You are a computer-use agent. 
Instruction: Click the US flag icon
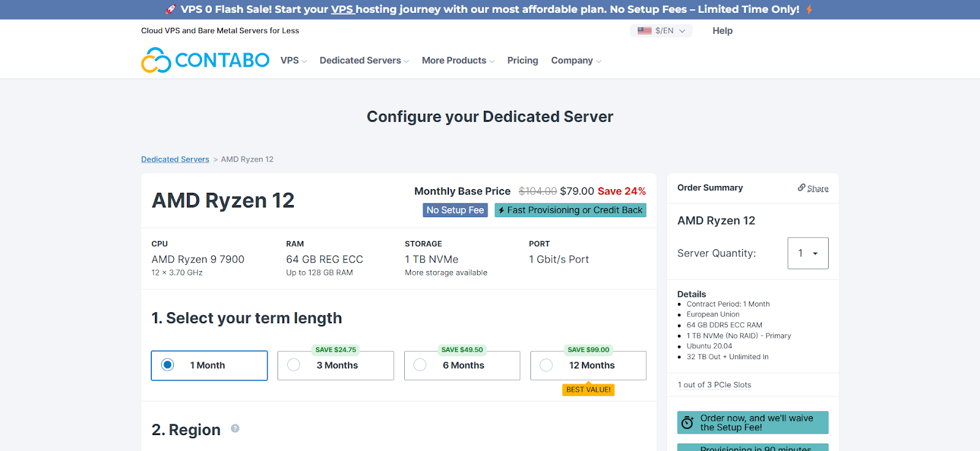click(644, 31)
